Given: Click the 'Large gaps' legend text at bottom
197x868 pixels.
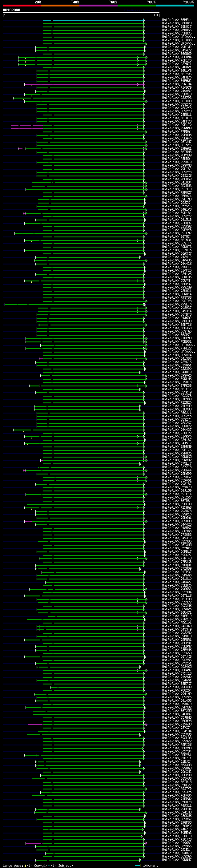Looking at the screenshot, I should pos(13,866).
